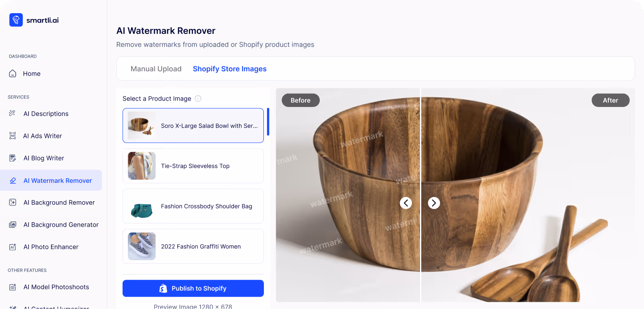
Task: Click the info icon beside Select a Product Image
Action: click(198, 98)
